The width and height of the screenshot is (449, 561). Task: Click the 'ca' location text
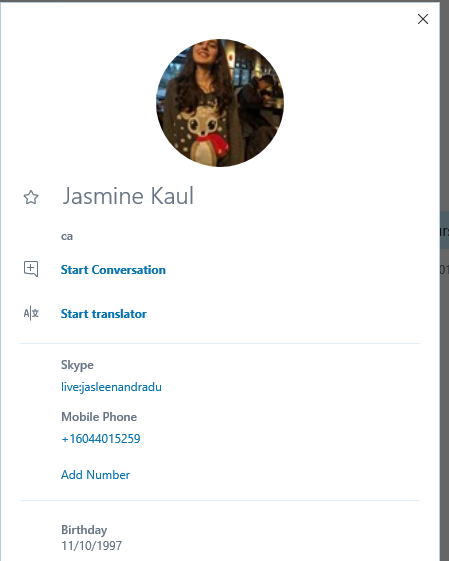(x=67, y=236)
